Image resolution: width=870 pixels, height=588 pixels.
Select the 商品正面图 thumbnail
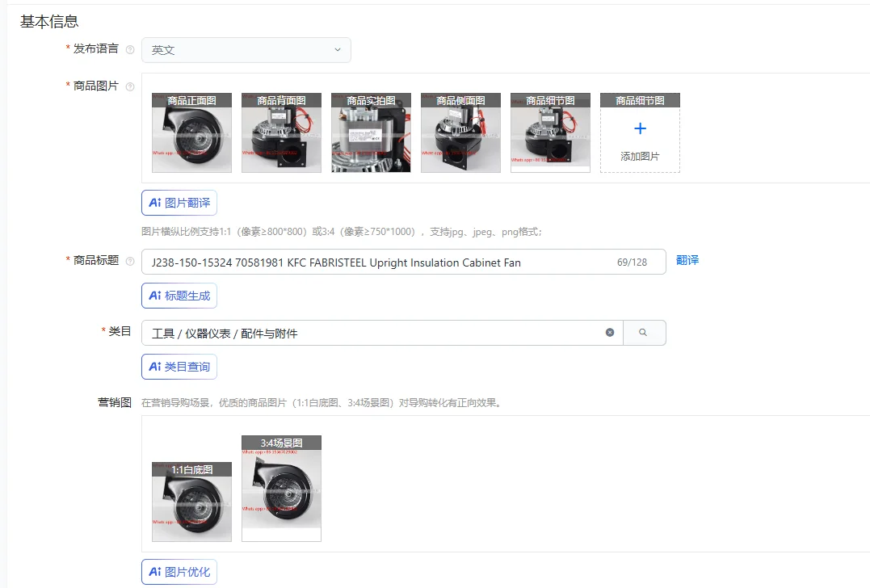click(192, 132)
